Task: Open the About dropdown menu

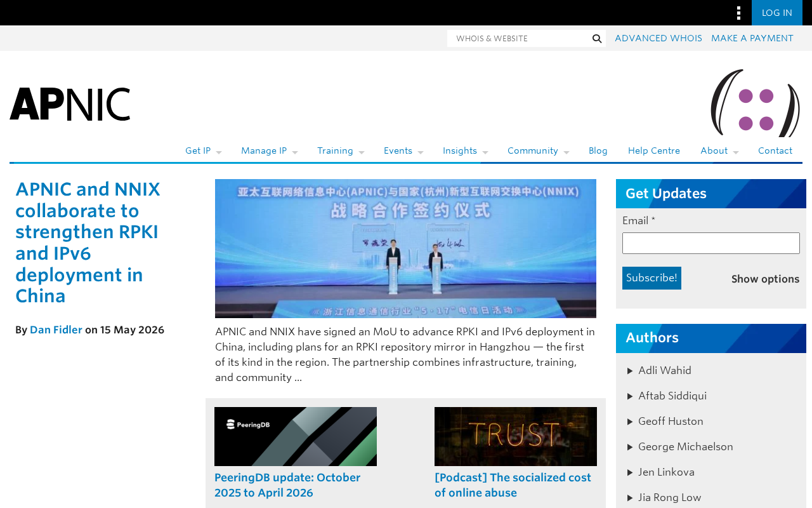Action: click(x=719, y=151)
